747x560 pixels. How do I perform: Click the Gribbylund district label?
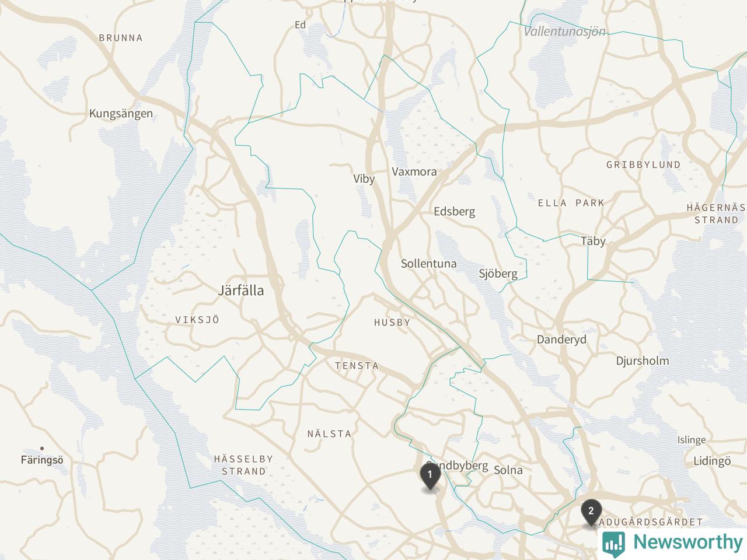(x=643, y=165)
